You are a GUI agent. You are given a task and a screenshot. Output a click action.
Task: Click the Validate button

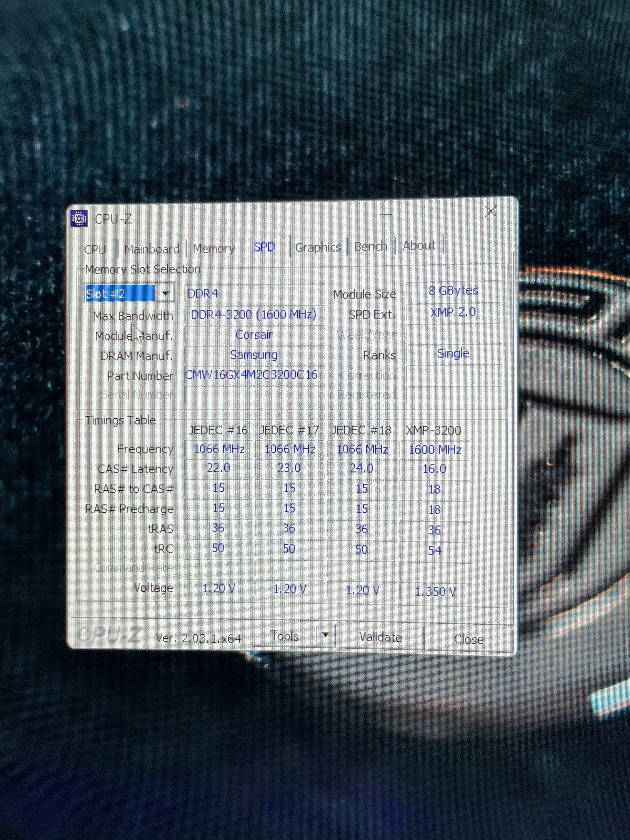(380, 637)
